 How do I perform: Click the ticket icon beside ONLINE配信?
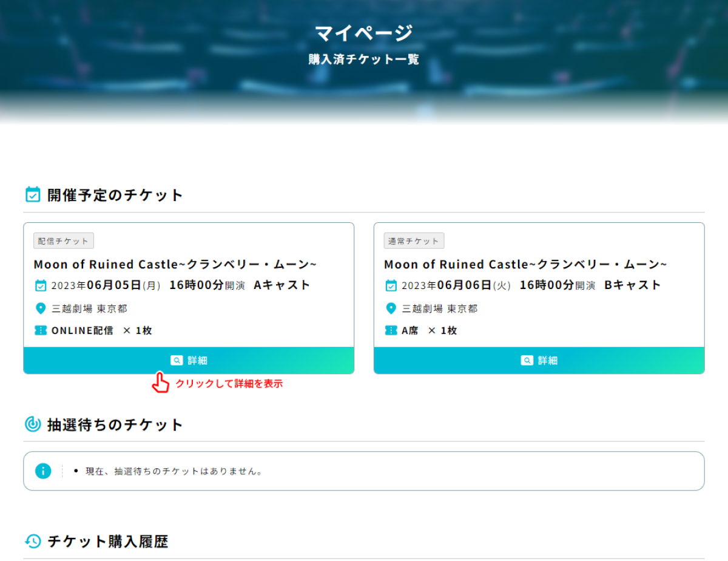[41, 330]
